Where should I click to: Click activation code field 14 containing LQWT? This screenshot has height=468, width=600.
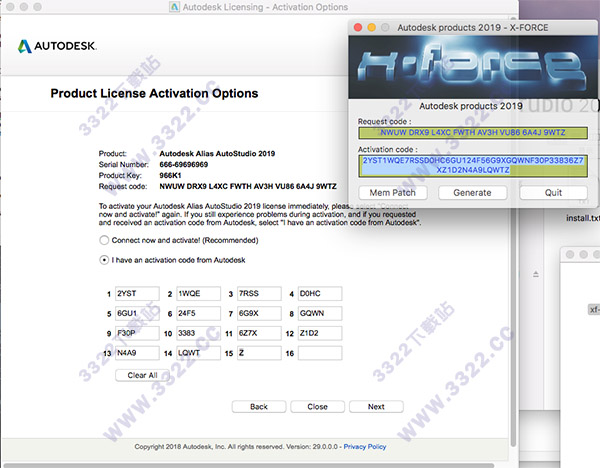pos(198,353)
